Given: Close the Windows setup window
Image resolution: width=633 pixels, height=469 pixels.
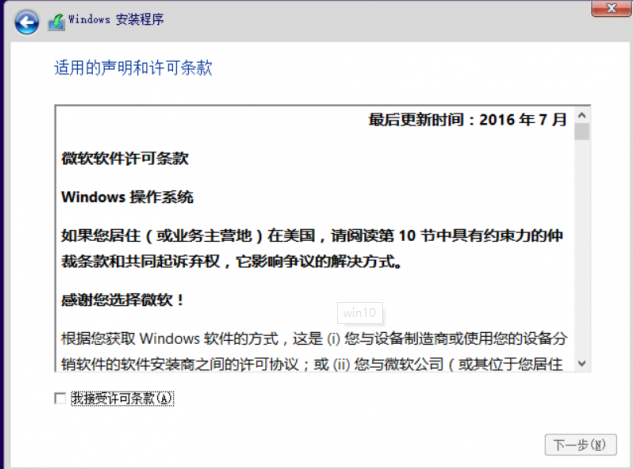Looking at the screenshot, I should click(x=612, y=8).
